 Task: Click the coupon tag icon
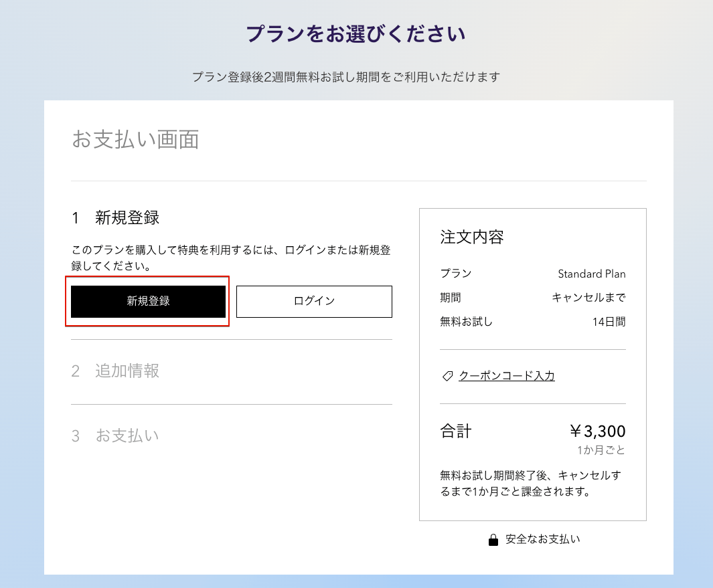[448, 377]
